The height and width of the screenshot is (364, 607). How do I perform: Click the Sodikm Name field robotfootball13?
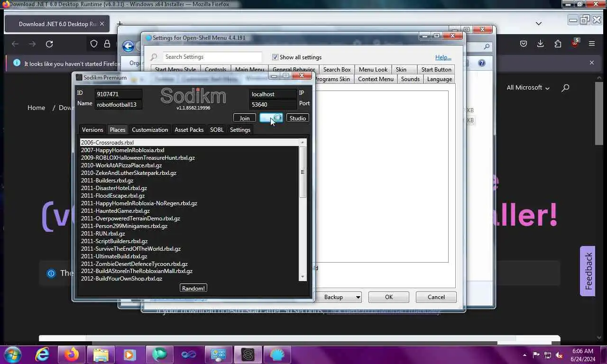point(118,105)
